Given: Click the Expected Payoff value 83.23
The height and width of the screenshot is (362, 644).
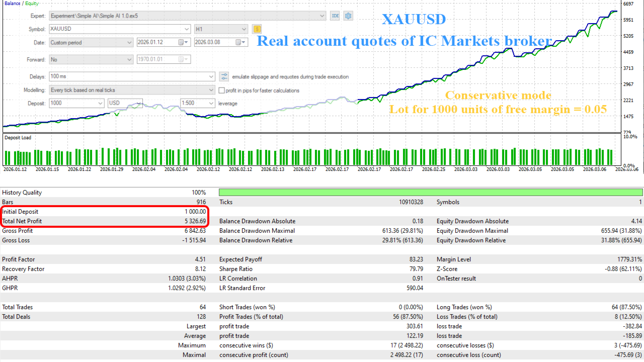Looking at the screenshot, I should 416,259.
